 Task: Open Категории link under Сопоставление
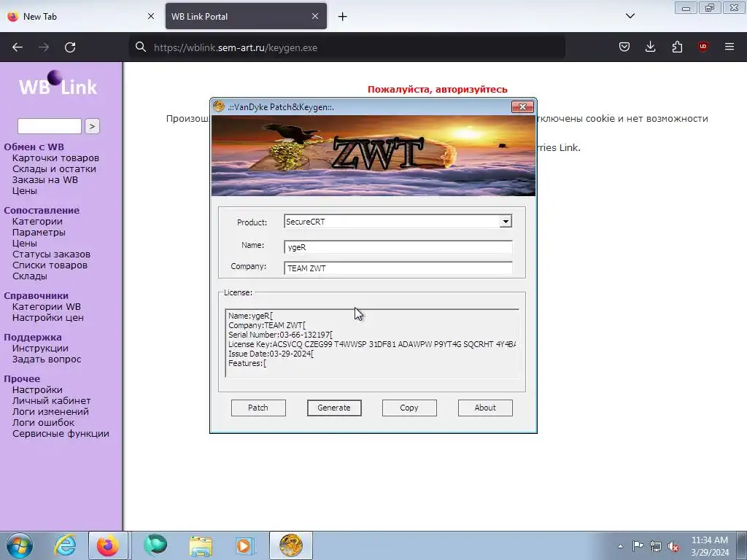(37, 222)
